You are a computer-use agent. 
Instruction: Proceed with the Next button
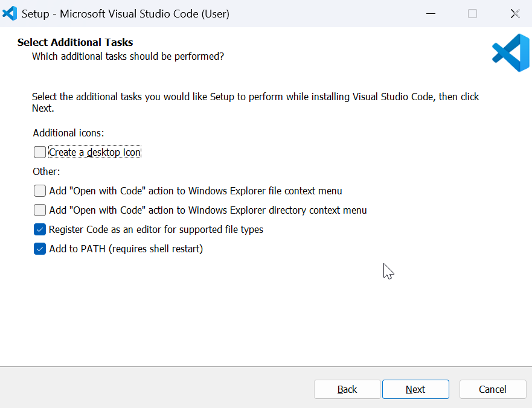(415, 389)
